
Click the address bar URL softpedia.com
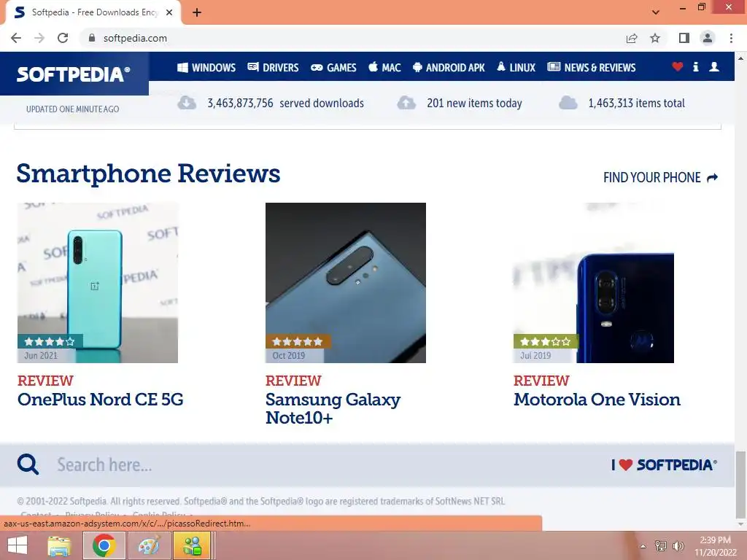[x=135, y=38]
